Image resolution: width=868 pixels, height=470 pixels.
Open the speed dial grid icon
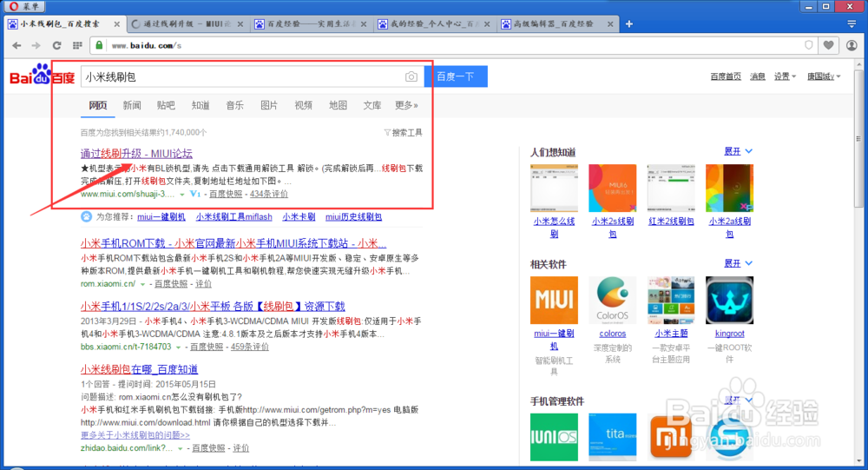point(77,45)
